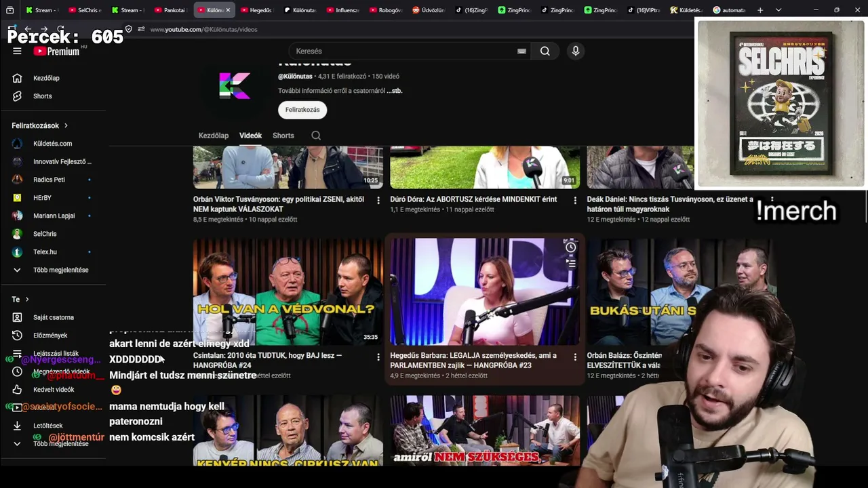Click the Különutas channel avatar

(x=235, y=85)
